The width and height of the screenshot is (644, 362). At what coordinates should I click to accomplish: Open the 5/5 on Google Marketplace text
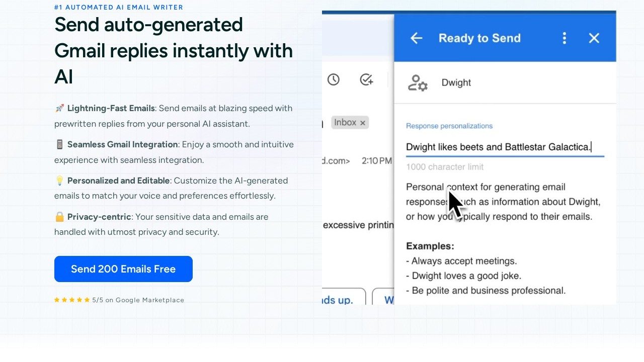click(138, 300)
